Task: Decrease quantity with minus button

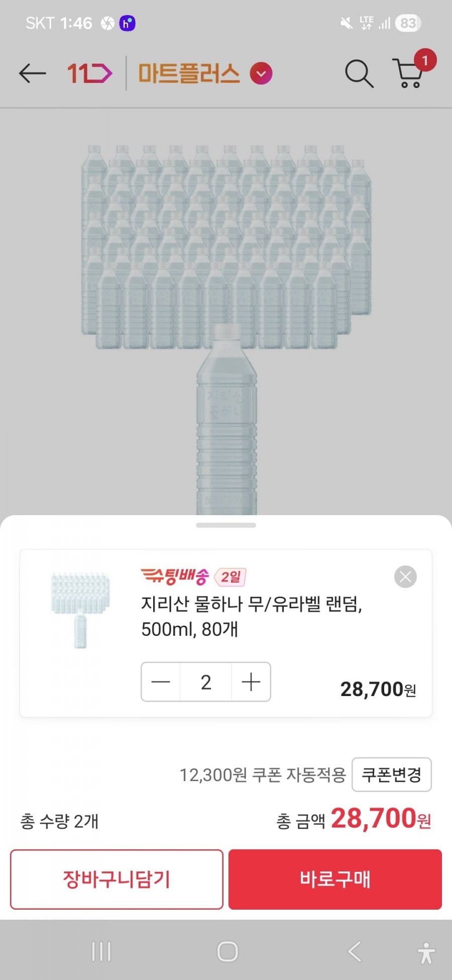Action: pyautogui.click(x=161, y=682)
